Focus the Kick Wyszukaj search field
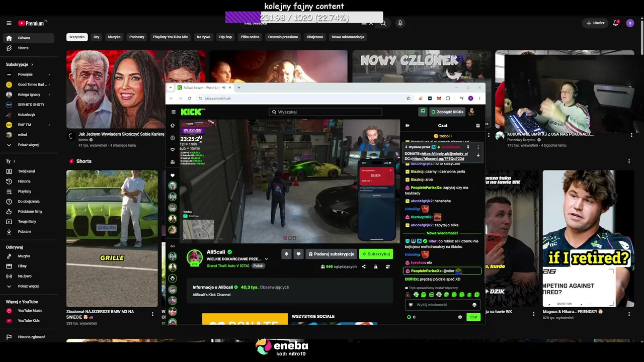Image resolution: width=644 pixels, height=362 pixels. tap(326, 112)
